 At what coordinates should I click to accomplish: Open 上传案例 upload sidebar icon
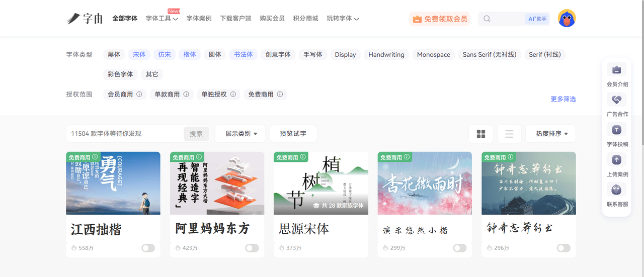click(617, 160)
